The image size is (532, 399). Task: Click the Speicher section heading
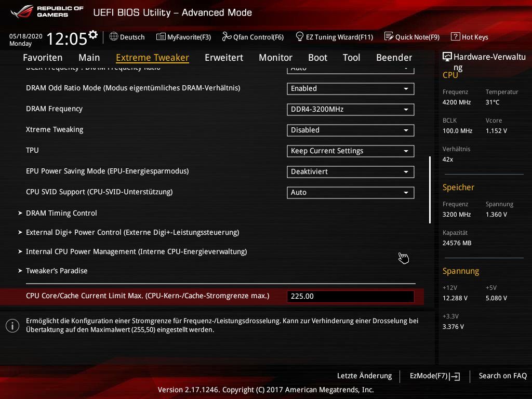coord(458,187)
